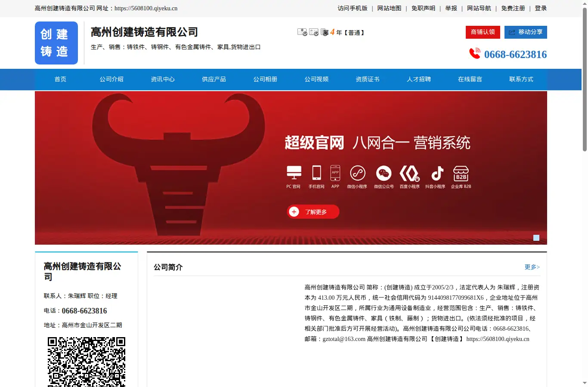Click the APP icon in banner
Image resolution: width=588 pixels, height=387 pixels.
(x=335, y=173)
